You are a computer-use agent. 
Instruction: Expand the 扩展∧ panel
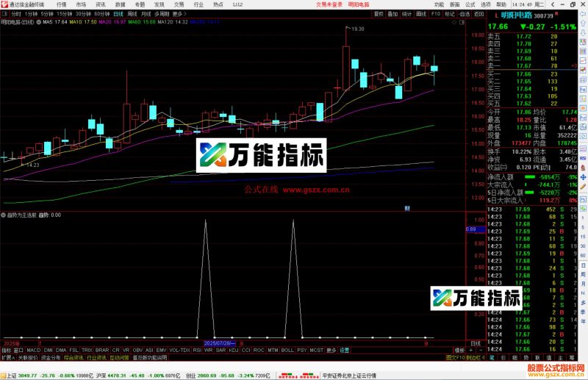(x=7, y=358)
